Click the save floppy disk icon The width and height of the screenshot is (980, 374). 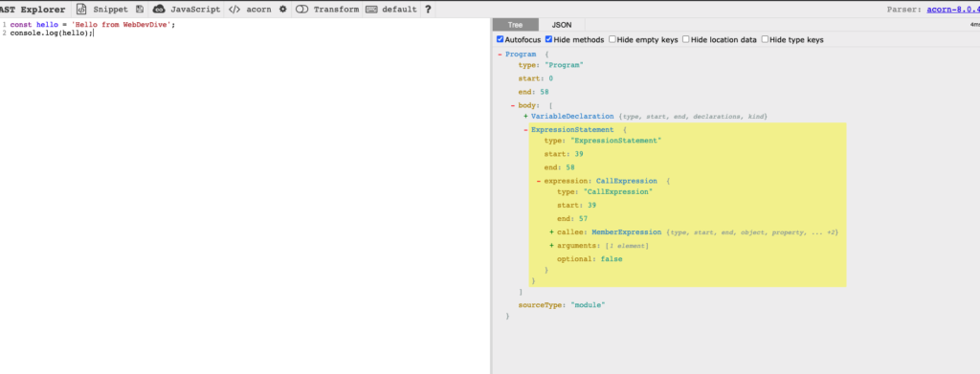[140, 10]
